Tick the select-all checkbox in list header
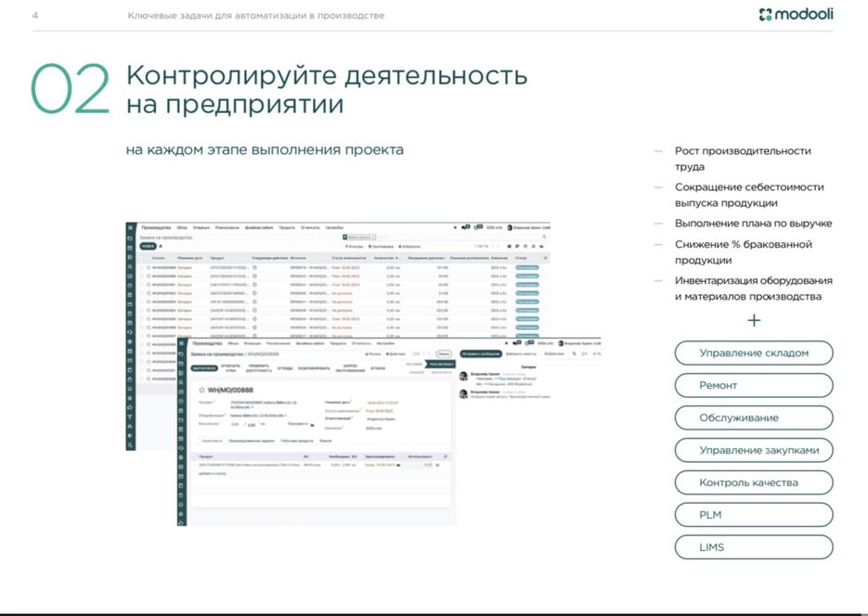This screenshot has height=616, width=868. click(145, 258)
